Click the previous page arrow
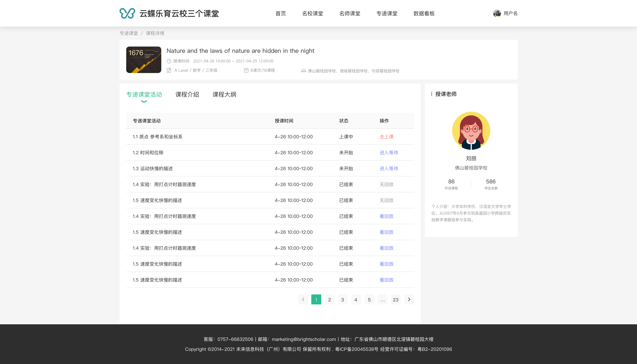The width and height of the screenshot is (637, 364). 303,300
